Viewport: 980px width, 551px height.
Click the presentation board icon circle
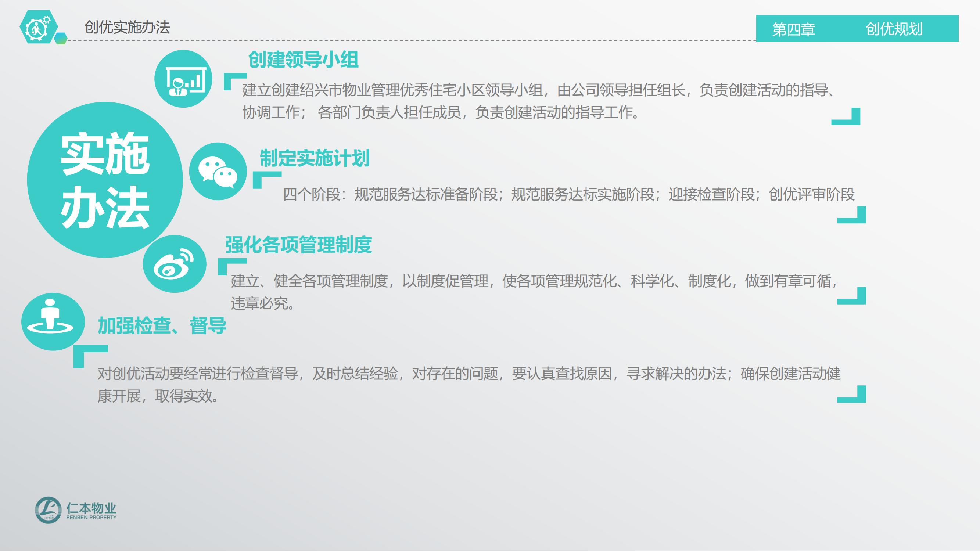(x=183, y=79)
